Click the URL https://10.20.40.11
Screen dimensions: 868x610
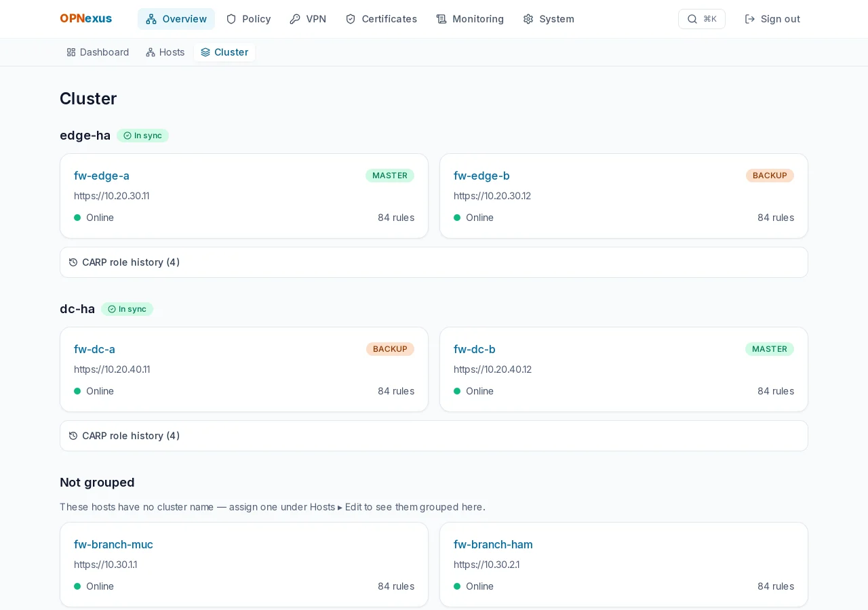click(112, 369)
